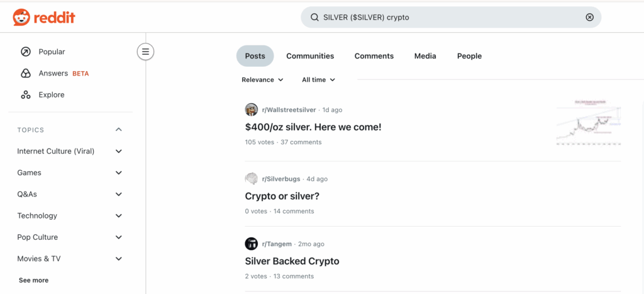Screen dimensions: 644x294
Task: Collapse the sidebar with the hamburger button
Action: [x=145, y=52]
